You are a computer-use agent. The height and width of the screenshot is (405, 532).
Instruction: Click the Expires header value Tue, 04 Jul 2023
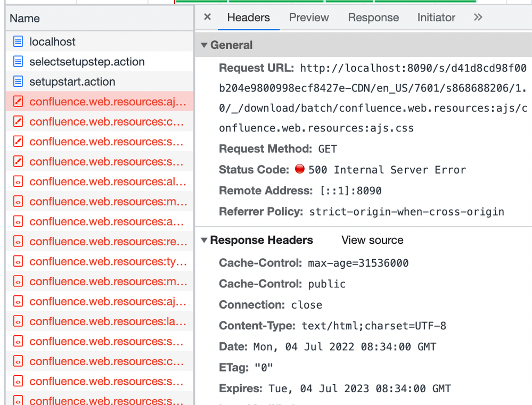coord(359,389)
